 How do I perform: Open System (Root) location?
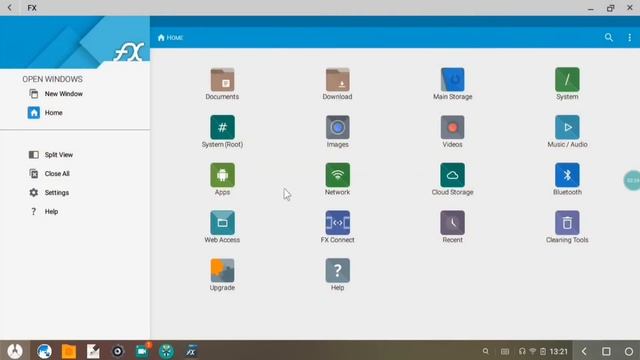222,131
